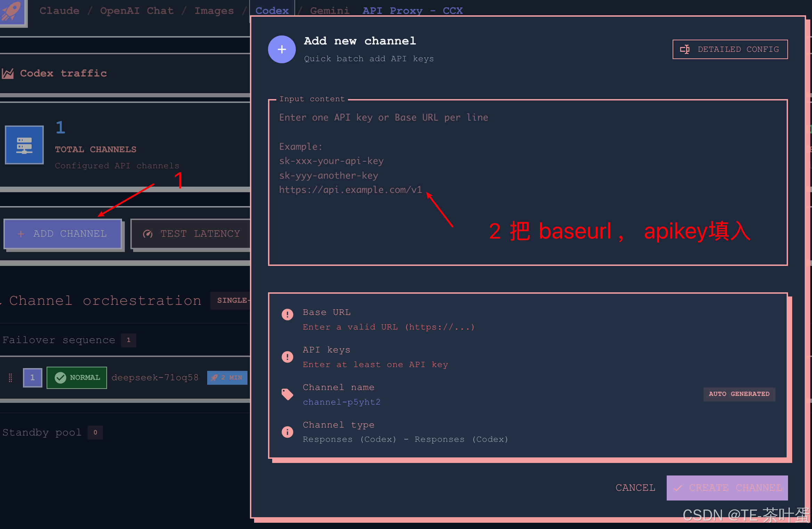Viewport: 812px width, 529px height.
Task: Click the Standby pool label
Action: click(x=42, y=432)
